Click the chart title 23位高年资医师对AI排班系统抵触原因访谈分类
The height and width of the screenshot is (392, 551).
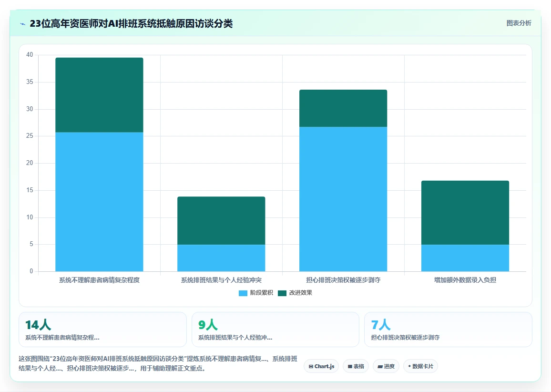click(131, 23)
